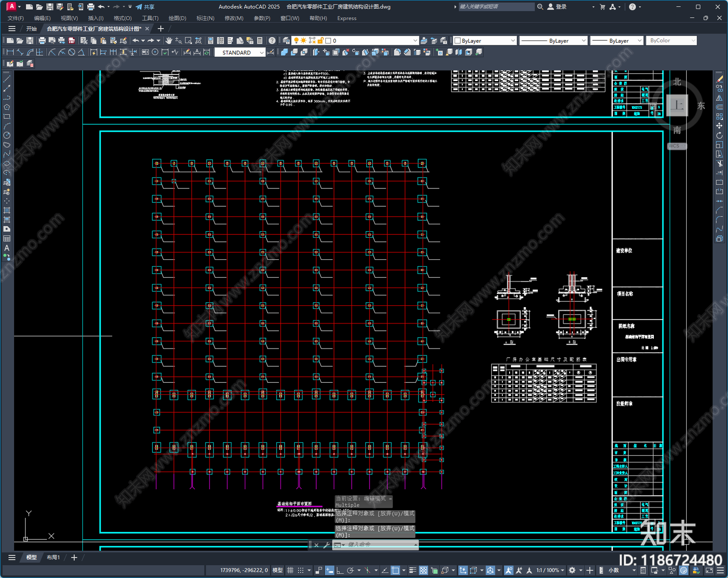Image resolution: width=728 pixels, height=578 pixels.
Task: Click the 登录 sign-in button
Action: (557, 7)
